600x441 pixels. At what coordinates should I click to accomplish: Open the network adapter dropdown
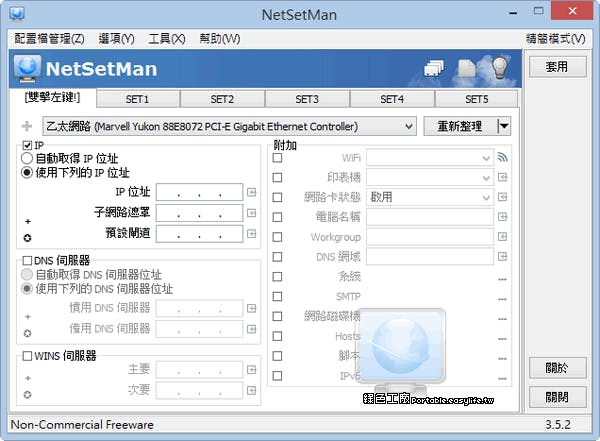(230, 126)
